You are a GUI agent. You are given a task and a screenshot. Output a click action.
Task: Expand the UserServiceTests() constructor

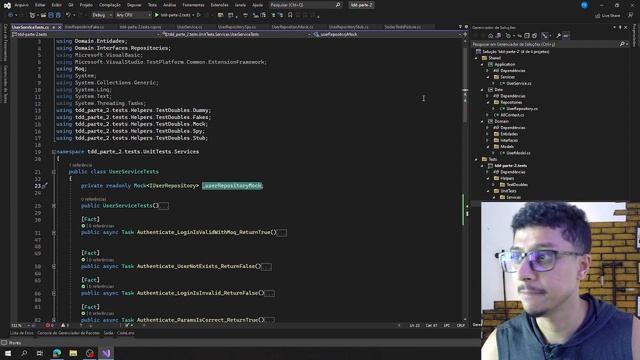click(x=54, y=206)
